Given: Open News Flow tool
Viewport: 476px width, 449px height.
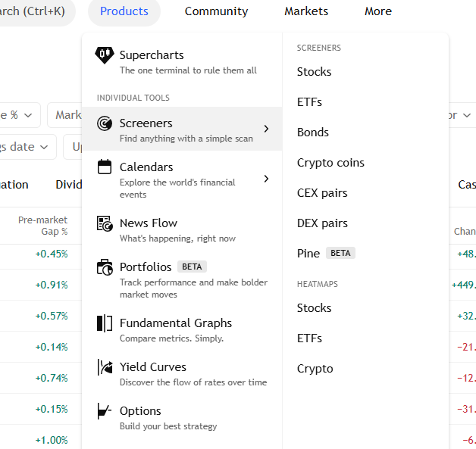Looking at the screenshot, I should click(x=182, y=229).
